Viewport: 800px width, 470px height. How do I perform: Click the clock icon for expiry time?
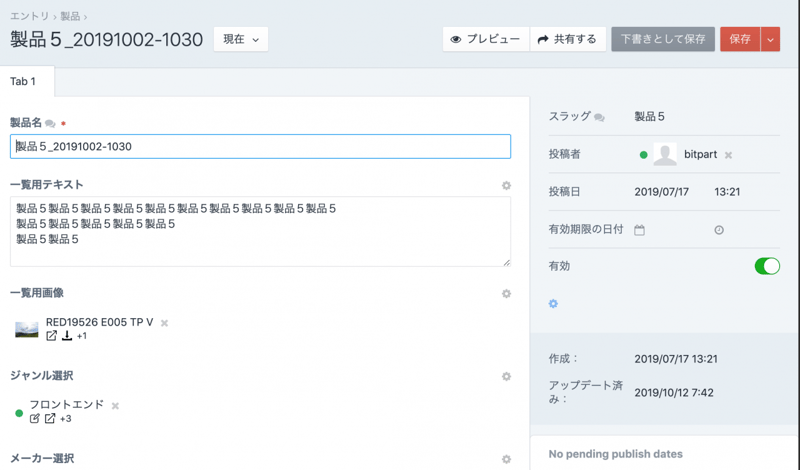click(719, 230)
